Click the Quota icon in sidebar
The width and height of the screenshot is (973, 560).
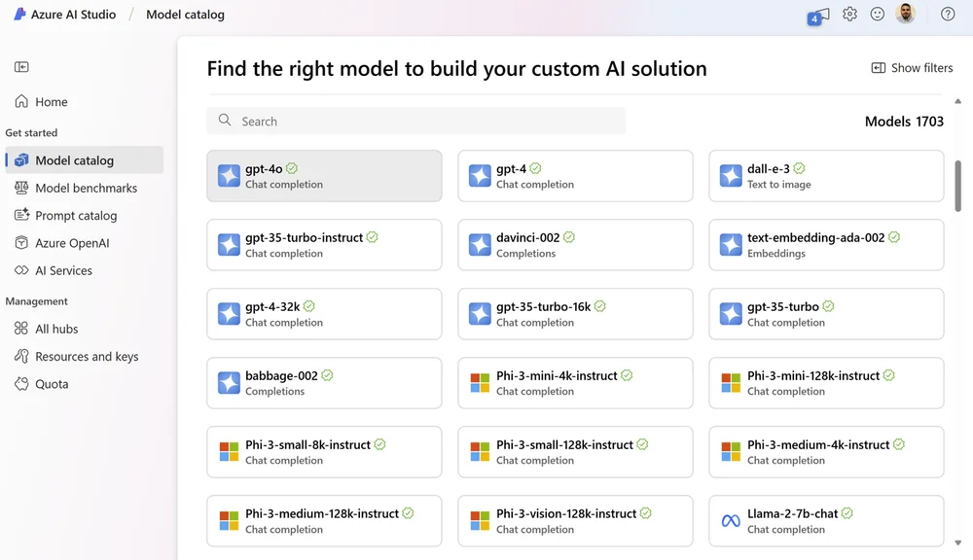tap(21, 383)
